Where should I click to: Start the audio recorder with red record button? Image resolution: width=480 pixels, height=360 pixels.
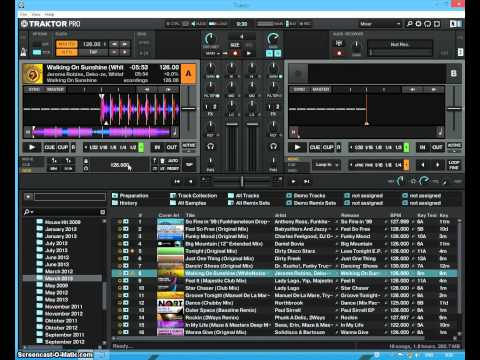click(x=339, y=53)
